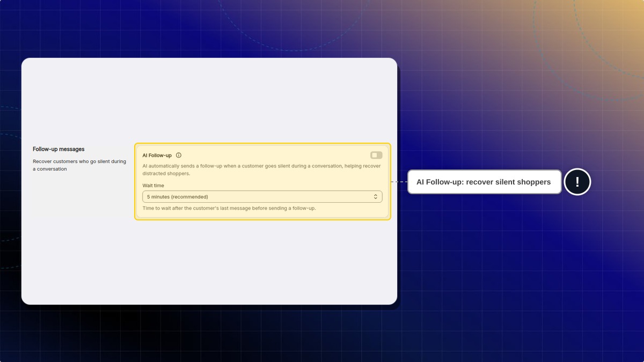
Task: Click the "AI automatically sends a follow-up" description text
Action: tap(262, 169)
